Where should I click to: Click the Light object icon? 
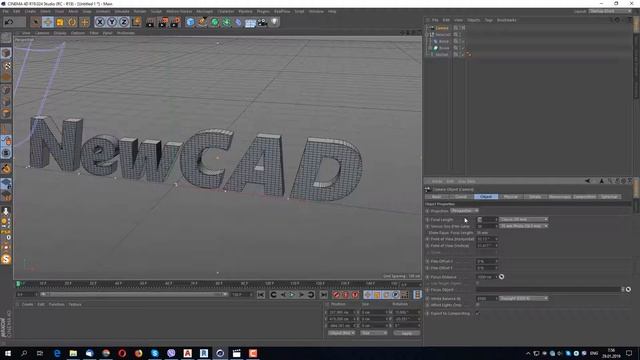tap(274, 22)
